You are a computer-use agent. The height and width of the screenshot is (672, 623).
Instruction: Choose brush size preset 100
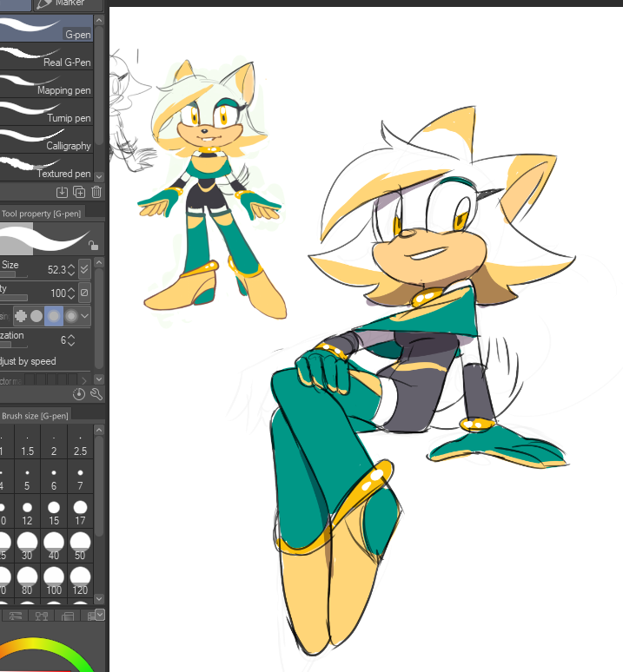(54, 582)
